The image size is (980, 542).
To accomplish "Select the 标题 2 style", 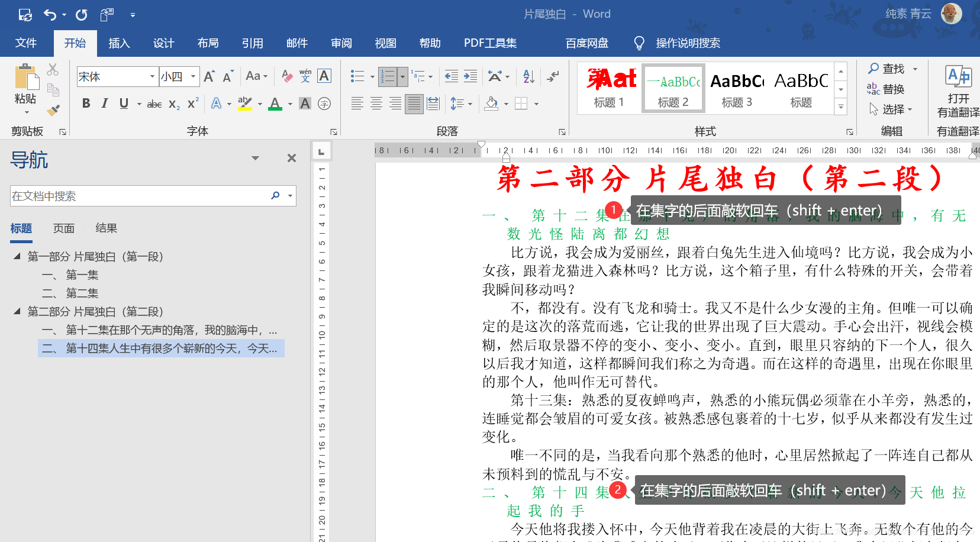I will 673,88.
